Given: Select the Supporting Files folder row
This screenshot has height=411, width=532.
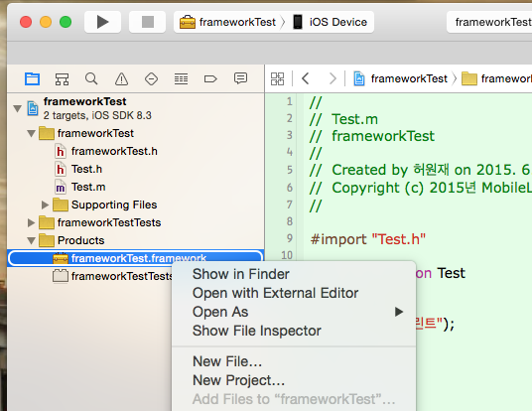Looking at the screenshot, I should click(136, 205).
